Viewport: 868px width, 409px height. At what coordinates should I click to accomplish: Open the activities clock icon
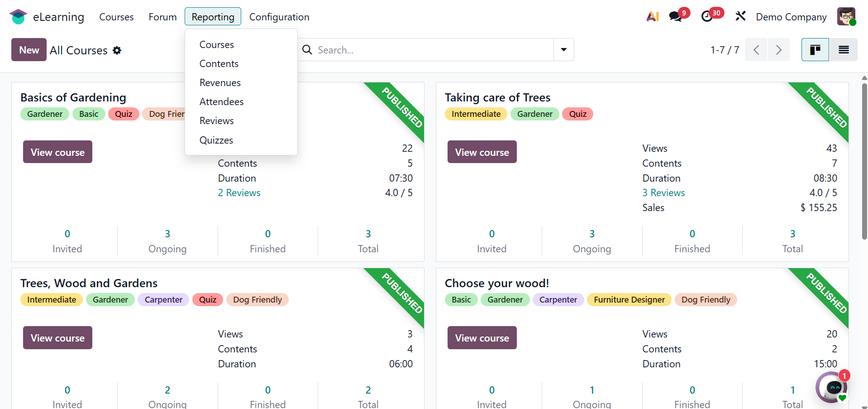tap(706, 17)
